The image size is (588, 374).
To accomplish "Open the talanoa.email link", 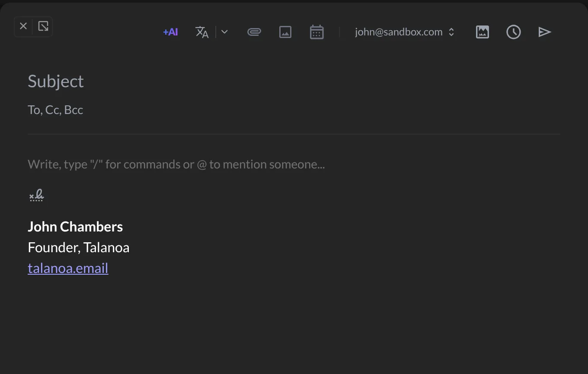I will tap(68, 268).
